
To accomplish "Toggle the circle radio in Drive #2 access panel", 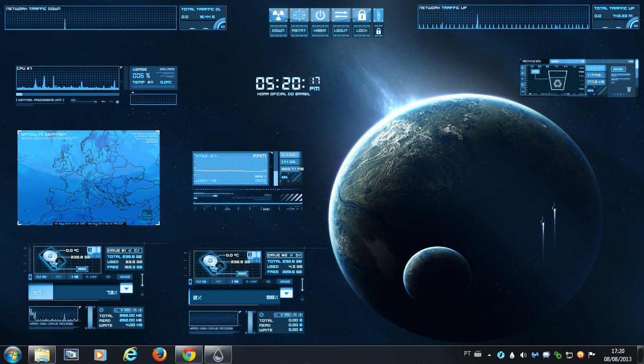I will 261,314.
